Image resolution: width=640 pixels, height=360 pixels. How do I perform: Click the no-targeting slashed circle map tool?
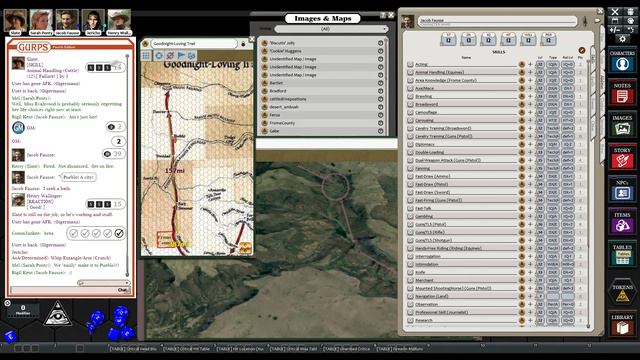pyautogui.click(x=170, y=56)
